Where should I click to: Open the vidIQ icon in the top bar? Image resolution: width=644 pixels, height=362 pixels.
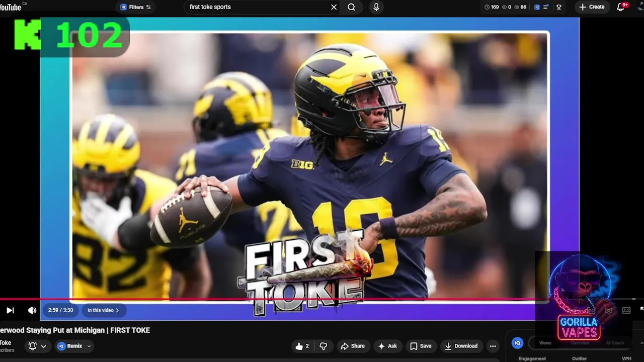point(537,7)
